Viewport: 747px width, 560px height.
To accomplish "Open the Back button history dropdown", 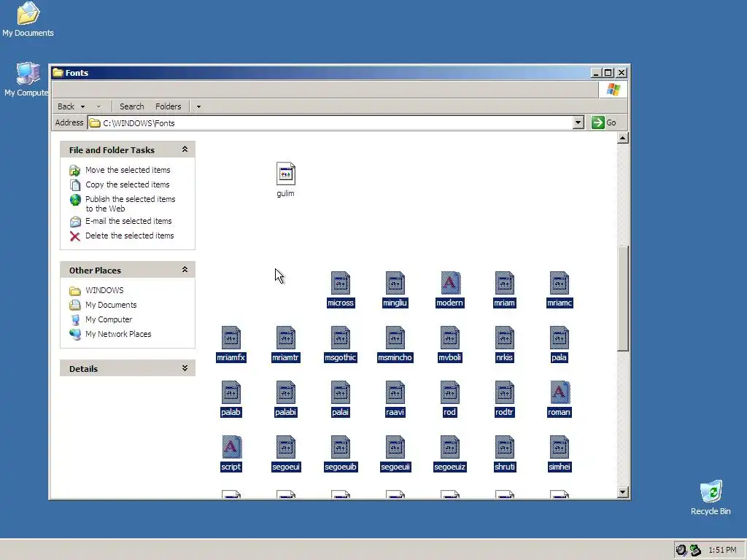I will pyautogui.click(x=83, y=106).
